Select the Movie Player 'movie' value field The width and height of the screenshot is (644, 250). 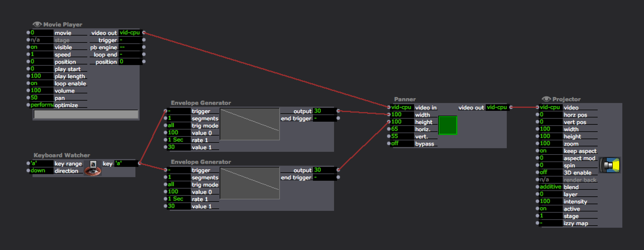coord(42,33)
